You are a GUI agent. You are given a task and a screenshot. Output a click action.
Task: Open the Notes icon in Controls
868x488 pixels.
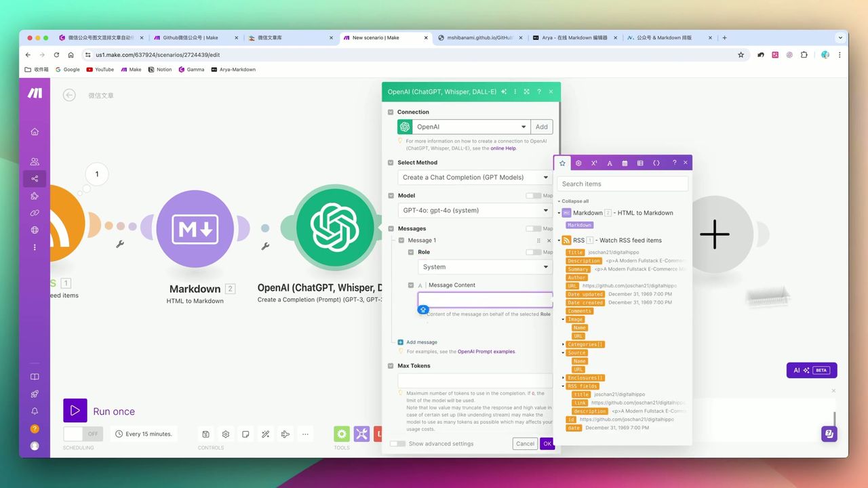click(245, 434)
